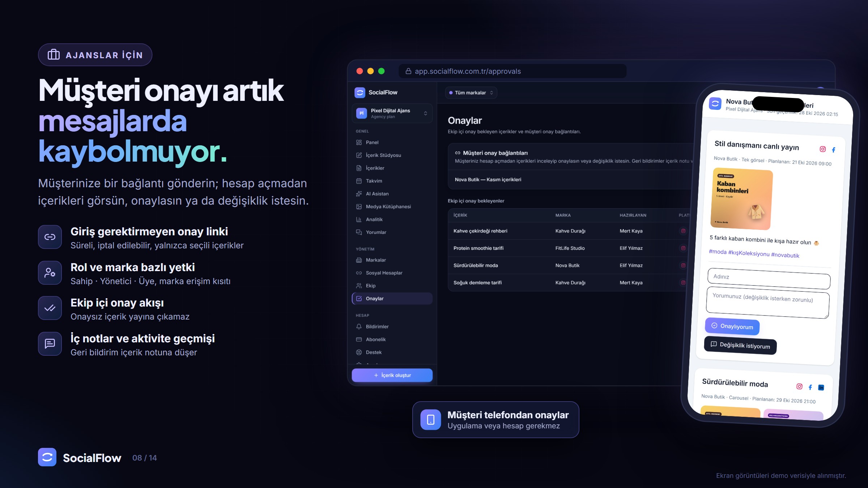Open the Tüm markalar brand filter

tap(471, 93)
